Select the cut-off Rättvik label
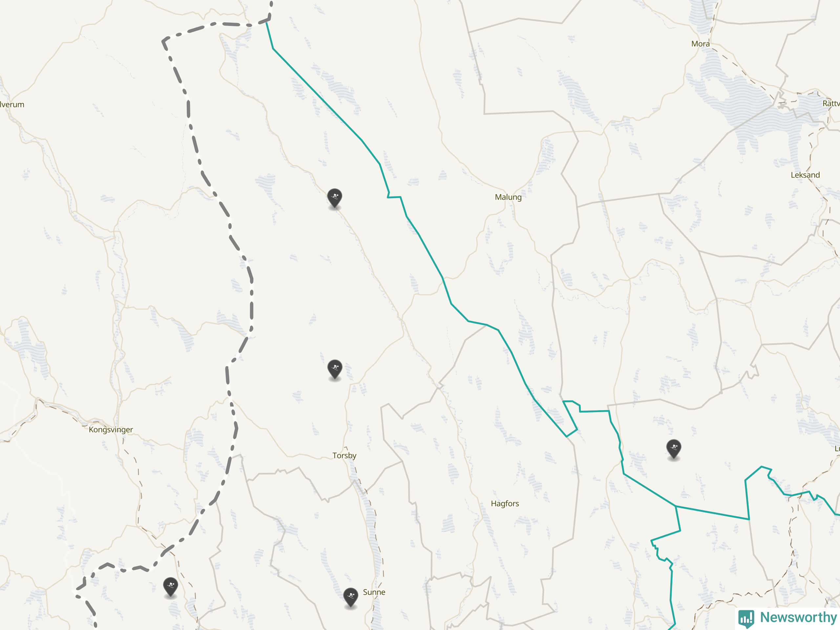Image resolution: width=840 pixels, height=630 pixels. tap(831, 103)
